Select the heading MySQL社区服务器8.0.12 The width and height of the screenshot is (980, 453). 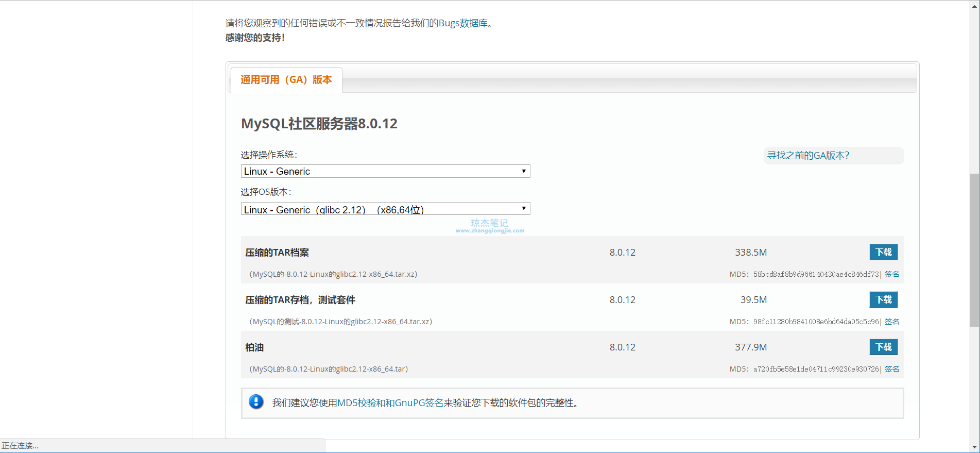point(319,124)
